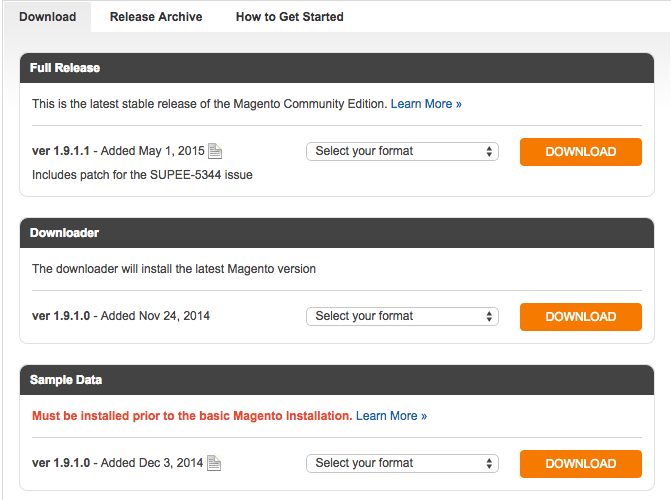Click the Full Release section header
Image resolution: width=671 pixels, height=500 pixels.
click(337, 68)
